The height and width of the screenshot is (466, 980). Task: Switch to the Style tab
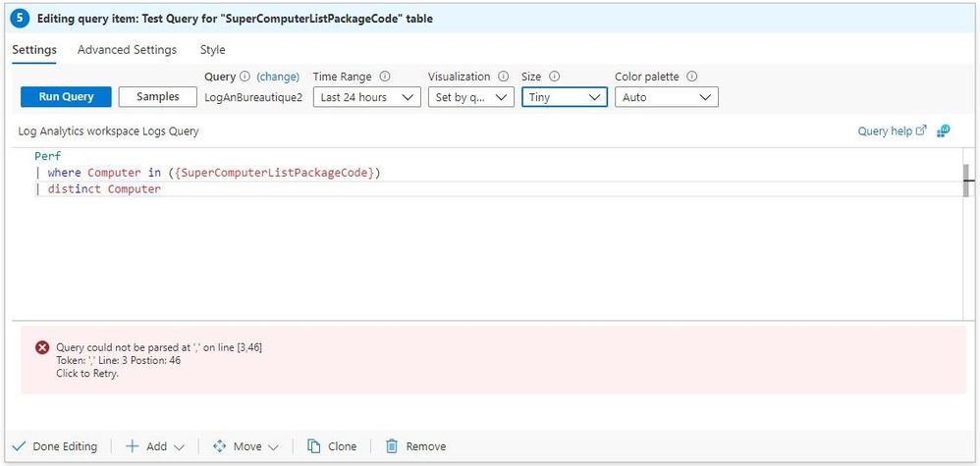click(212, 50)
